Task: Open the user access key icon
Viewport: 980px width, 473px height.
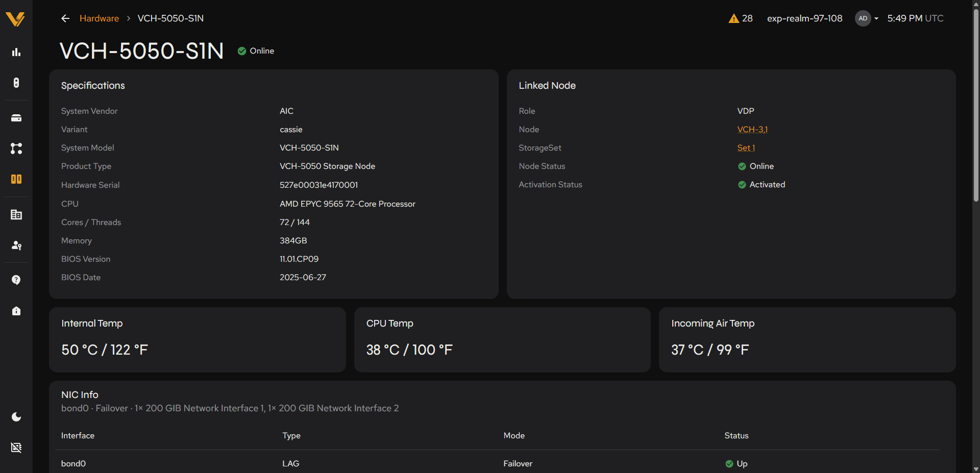Action: click(x=16, y=245)
